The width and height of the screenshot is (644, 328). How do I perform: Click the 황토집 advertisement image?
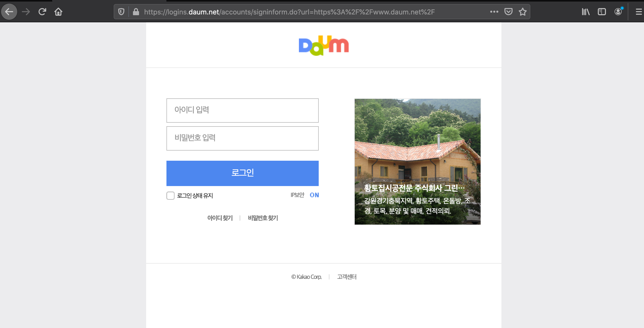(417, 162)
